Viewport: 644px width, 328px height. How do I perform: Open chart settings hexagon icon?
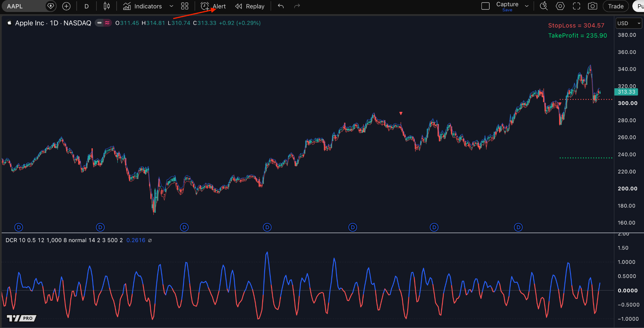click(x=560, y=6)
